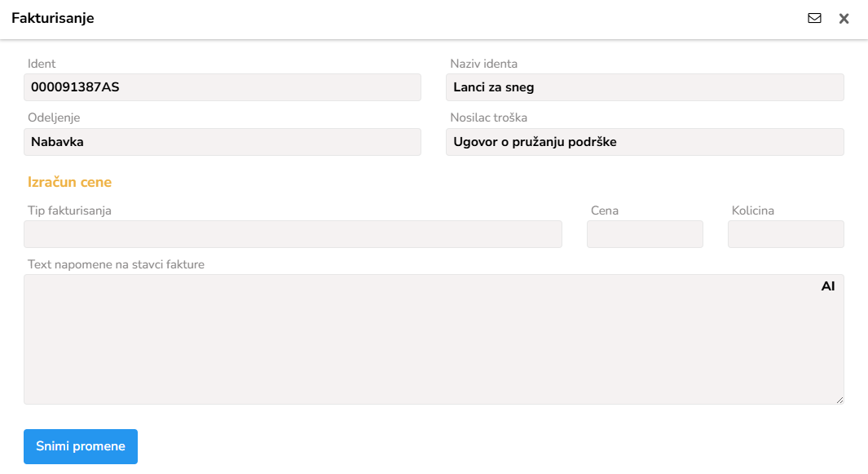Focus the empty Kolicina input box
Viewport: 868px width, 474px height.
[x=786, y=234]
